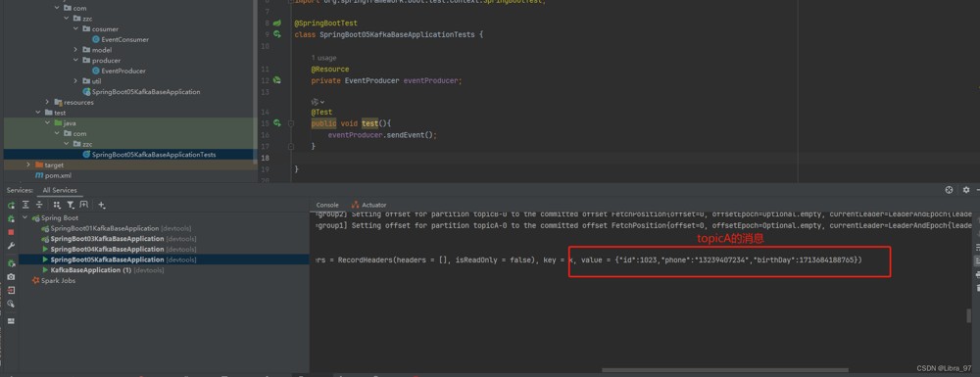
Task: Collapse the Spring Boot services node
Action: point(25,218)
